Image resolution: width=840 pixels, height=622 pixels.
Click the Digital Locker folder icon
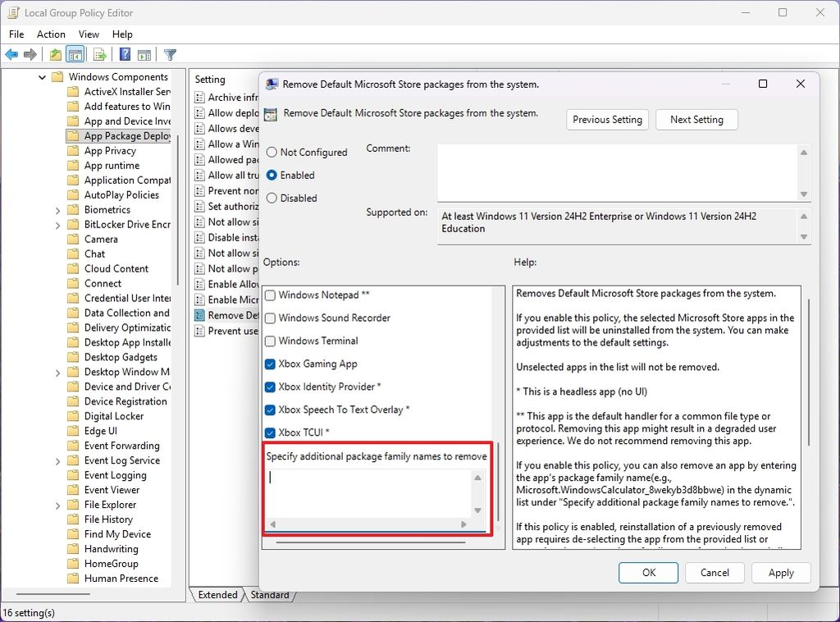[x=72, y=416]
